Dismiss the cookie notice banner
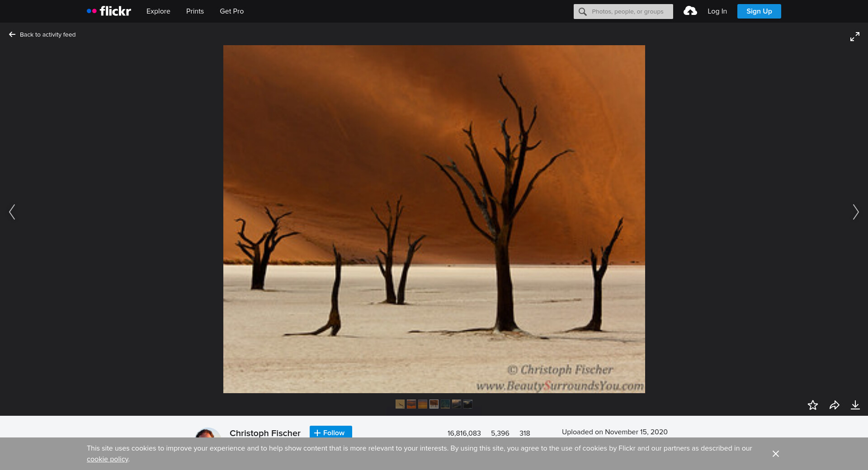Image resolution: width=868 pixels, height=470 pixels. [x=775, y=454]
